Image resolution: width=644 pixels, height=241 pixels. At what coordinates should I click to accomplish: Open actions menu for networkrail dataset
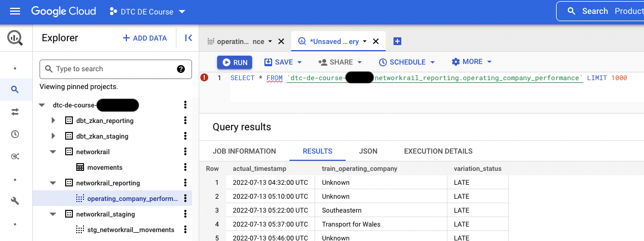[x=185, y=152]
